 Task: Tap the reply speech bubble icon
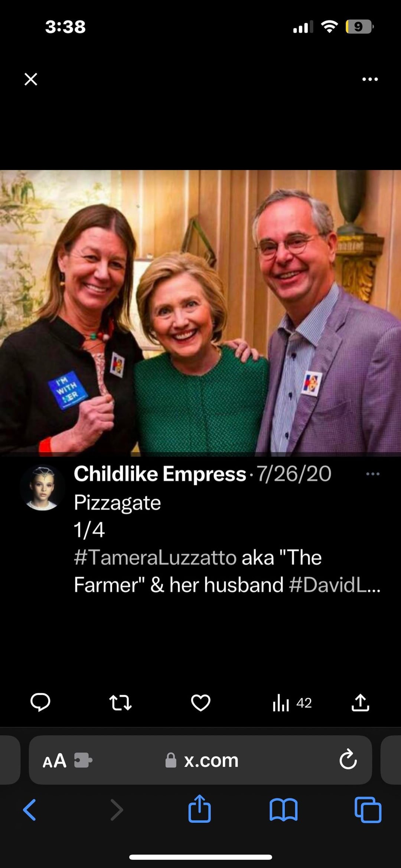40,702
